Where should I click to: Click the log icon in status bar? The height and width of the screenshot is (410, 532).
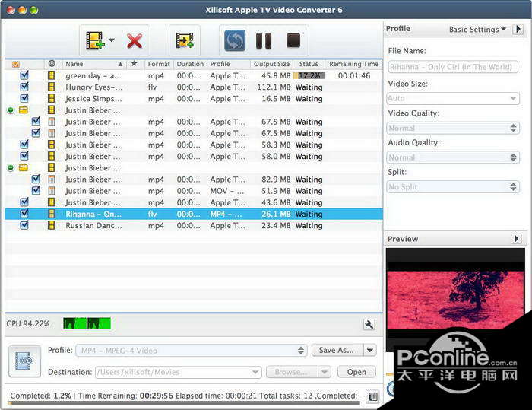pos(372,396)
